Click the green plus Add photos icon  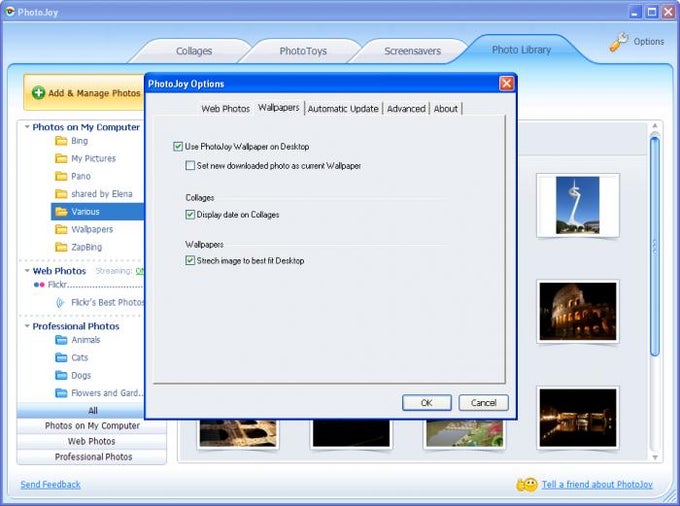point(38,92)
